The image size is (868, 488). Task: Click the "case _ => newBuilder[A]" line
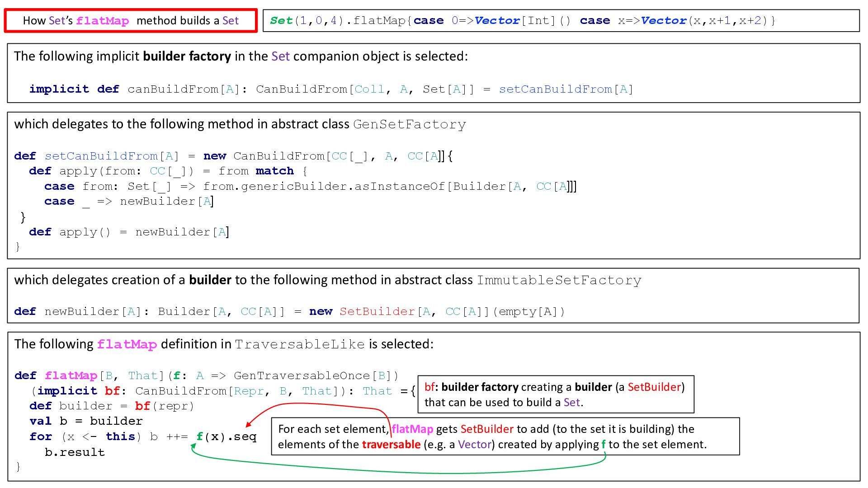coord(129,202)
